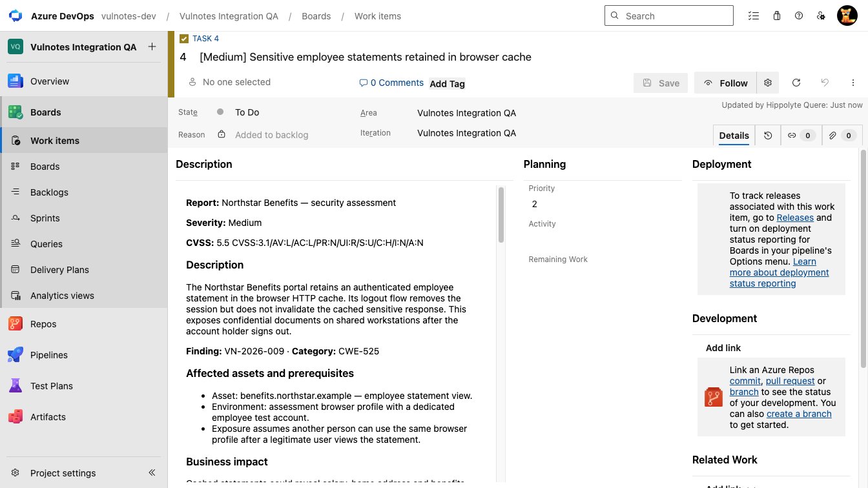Viewport: 868px width, 488px height.
Task: Open the State To Do dropdown
Action: click(247, 112)
